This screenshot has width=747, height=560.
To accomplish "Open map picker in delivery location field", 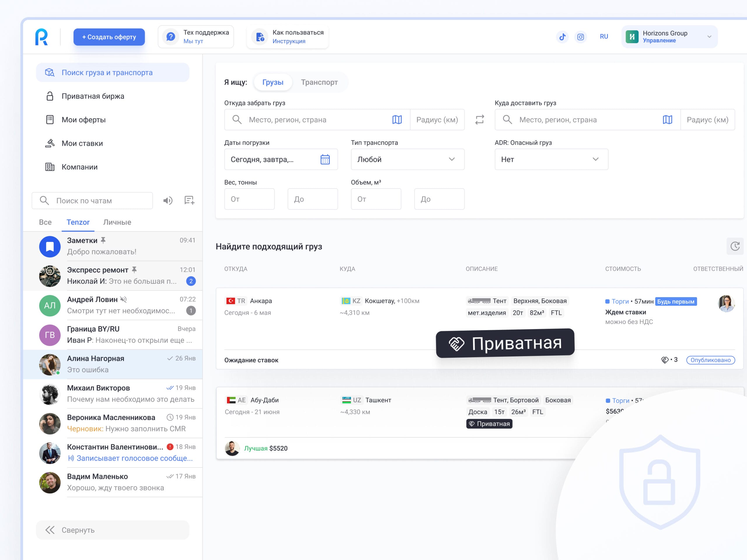I will 667,120.
